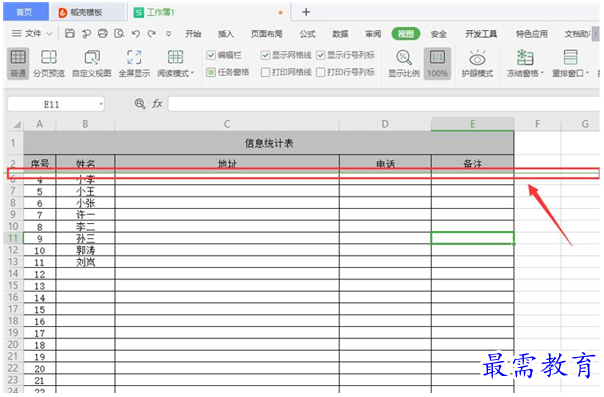The height and width of the screenshot is (397, 604).
Task: Click the select-all corner of grid
Action: pos(17,124)
